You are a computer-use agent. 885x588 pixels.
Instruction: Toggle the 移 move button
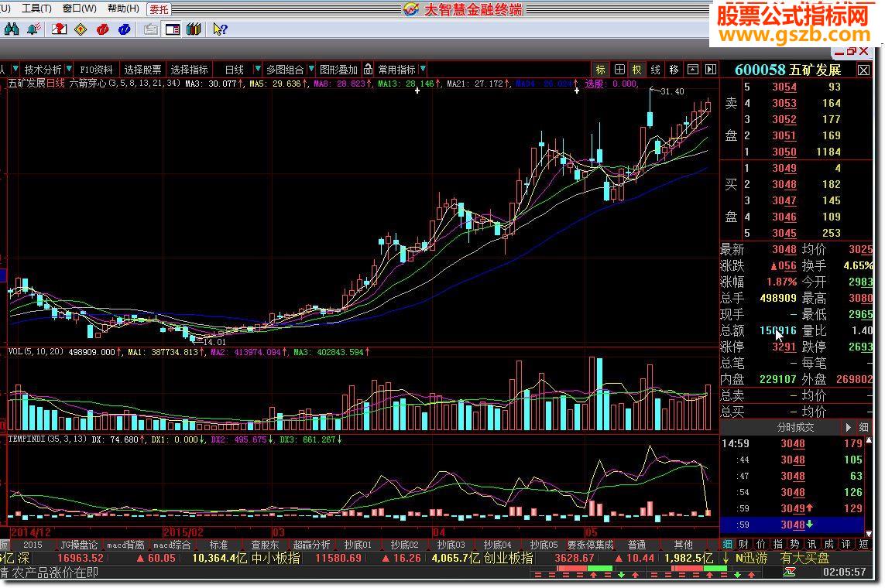(x=674, y=70)
